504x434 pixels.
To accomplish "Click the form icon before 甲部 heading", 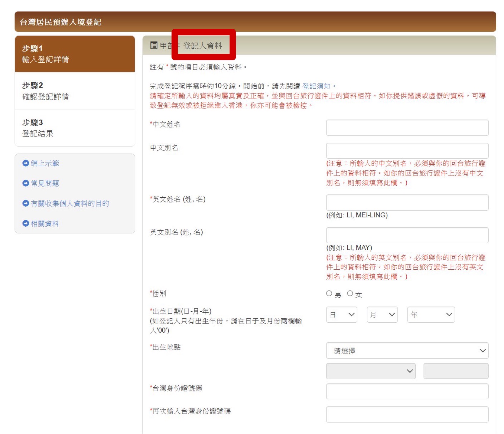I will [x=154, y=45].
